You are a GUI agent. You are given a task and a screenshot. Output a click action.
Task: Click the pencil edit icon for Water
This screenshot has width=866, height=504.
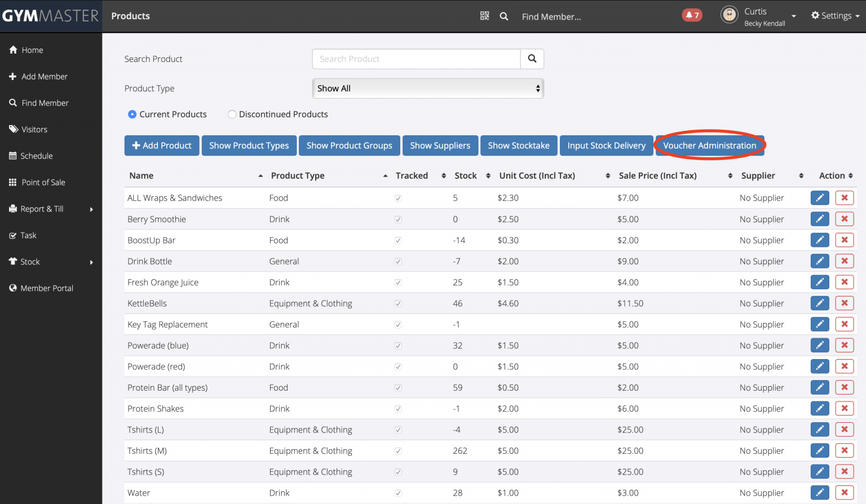pyautogui.click(x=819, y=493)
